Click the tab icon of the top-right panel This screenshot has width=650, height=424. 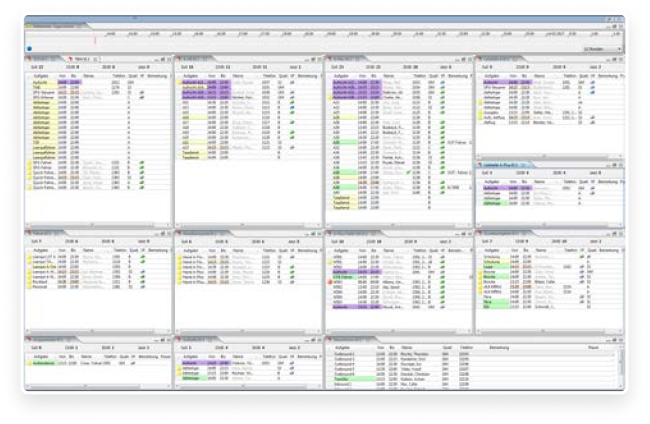coord(481,59)
